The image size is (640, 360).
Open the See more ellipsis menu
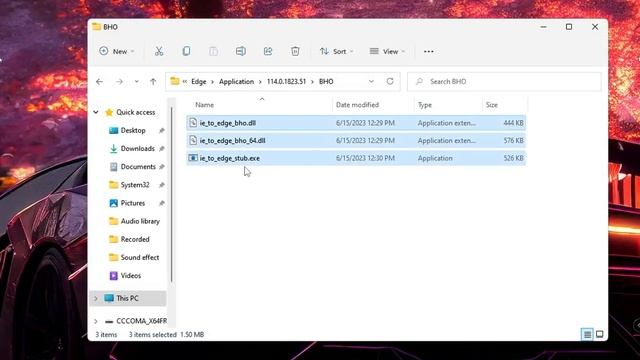tap(429, 51)
